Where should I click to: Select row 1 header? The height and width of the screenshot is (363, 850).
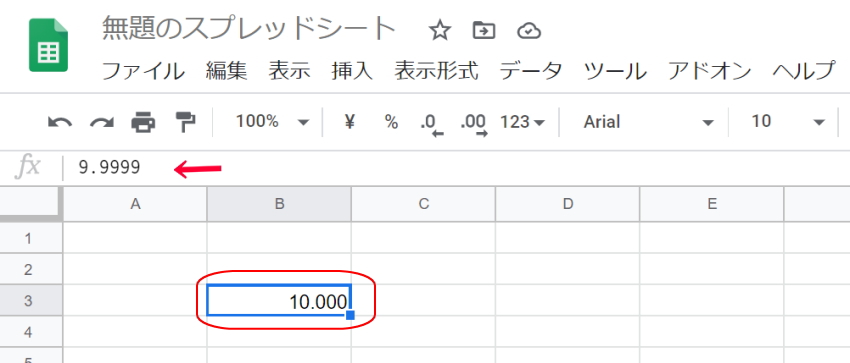pyautogui.click(x=31, y=238)
